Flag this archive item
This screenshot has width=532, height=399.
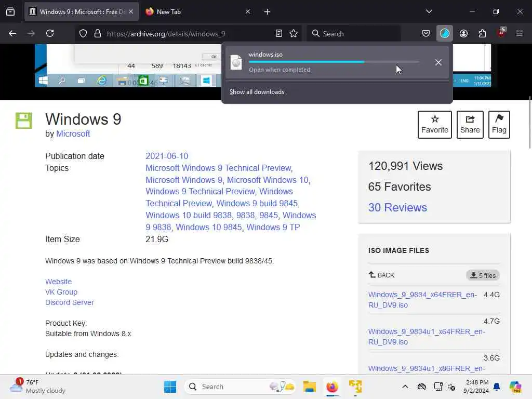tap(499, 125)
